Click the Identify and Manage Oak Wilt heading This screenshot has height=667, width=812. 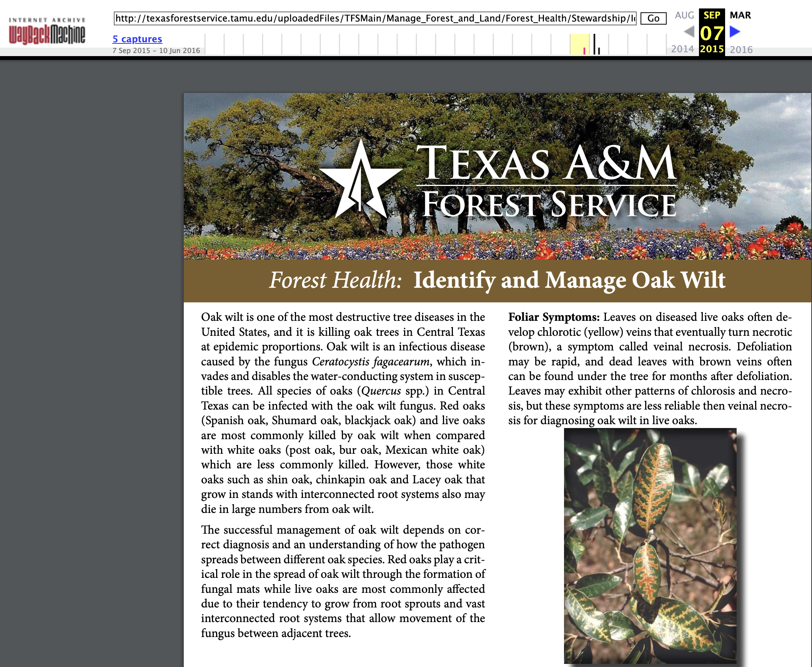pos(569,280)
